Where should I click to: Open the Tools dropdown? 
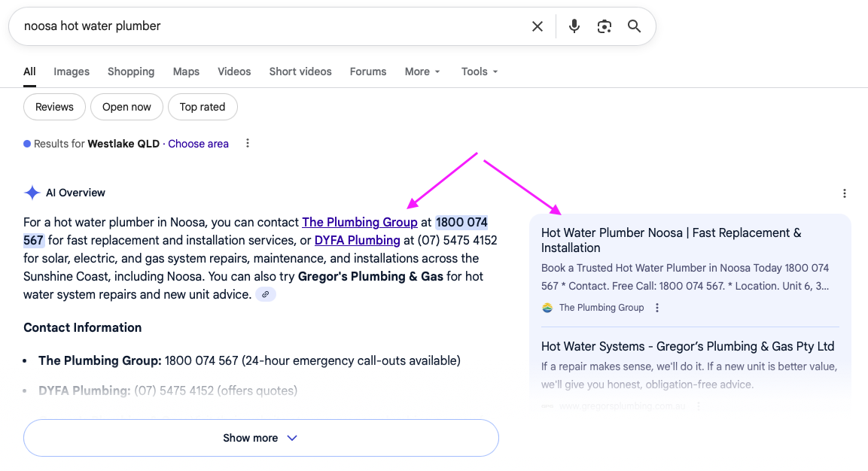pos(479,71)
